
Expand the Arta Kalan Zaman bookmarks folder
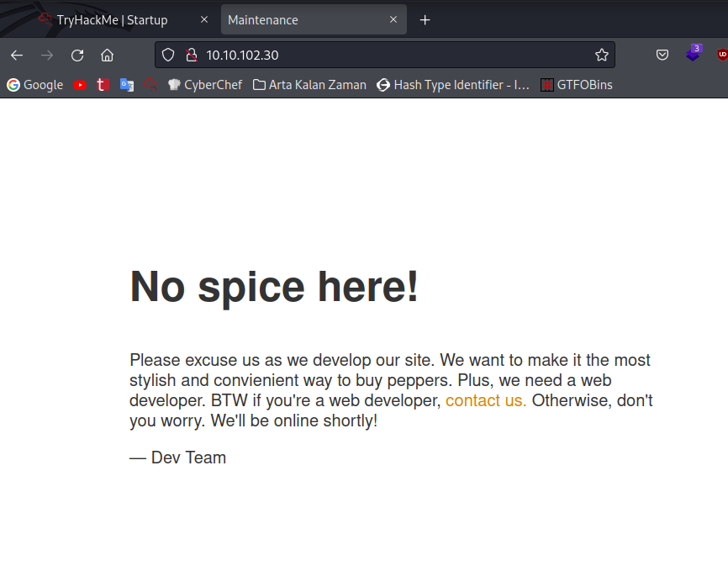pyautogui.click(x=309, y=84)
